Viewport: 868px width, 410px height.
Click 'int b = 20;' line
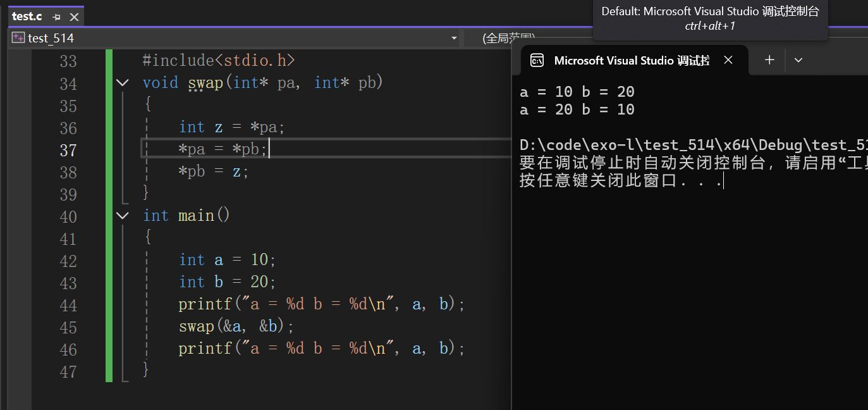228,282
